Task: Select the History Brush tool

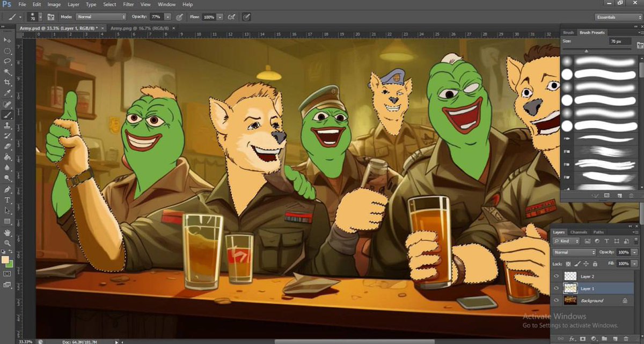Action: [x=8, y=136]
